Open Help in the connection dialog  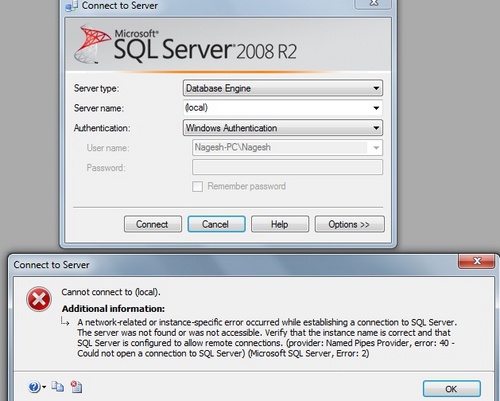(x=280, y=224)
